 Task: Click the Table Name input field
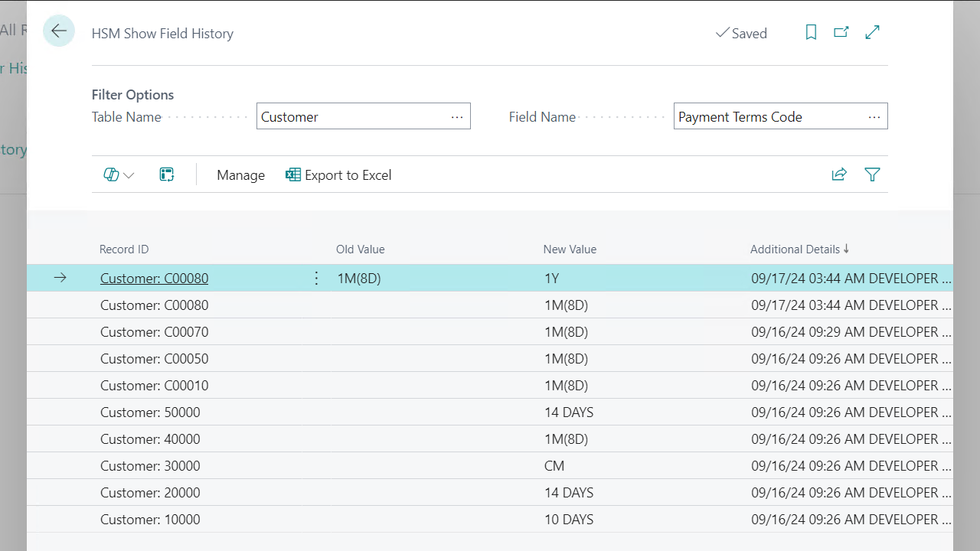[x=352, y=117]
